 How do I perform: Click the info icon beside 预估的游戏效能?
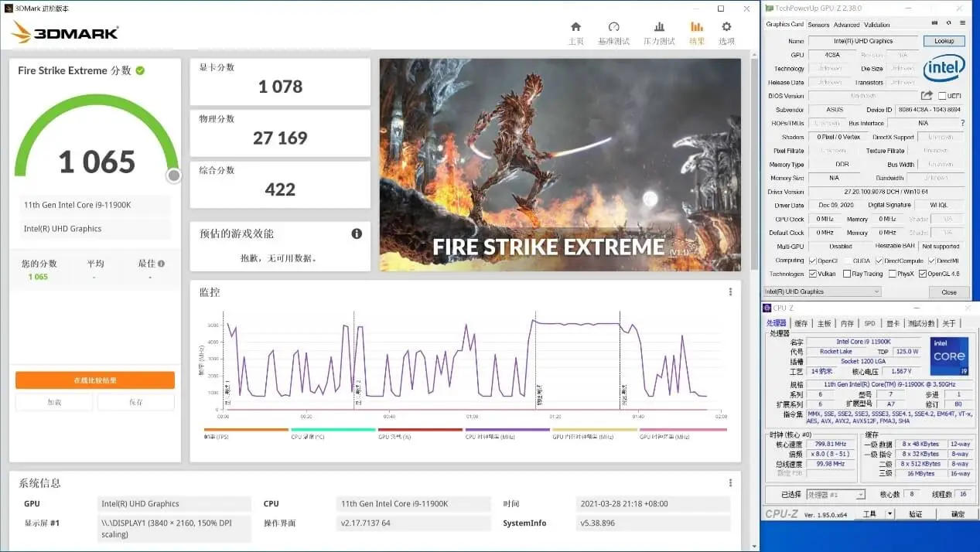point(357,233)
